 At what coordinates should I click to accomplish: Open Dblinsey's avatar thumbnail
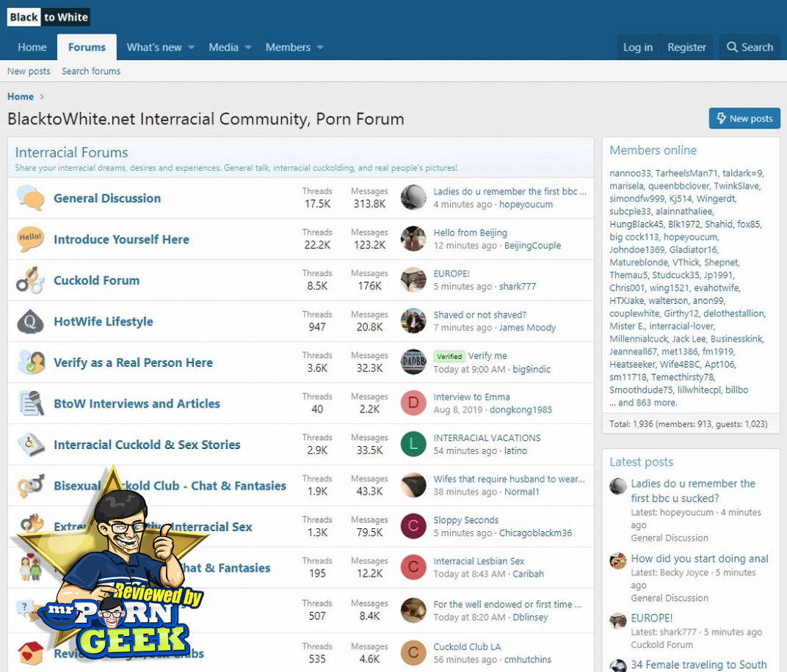[413, 610]
